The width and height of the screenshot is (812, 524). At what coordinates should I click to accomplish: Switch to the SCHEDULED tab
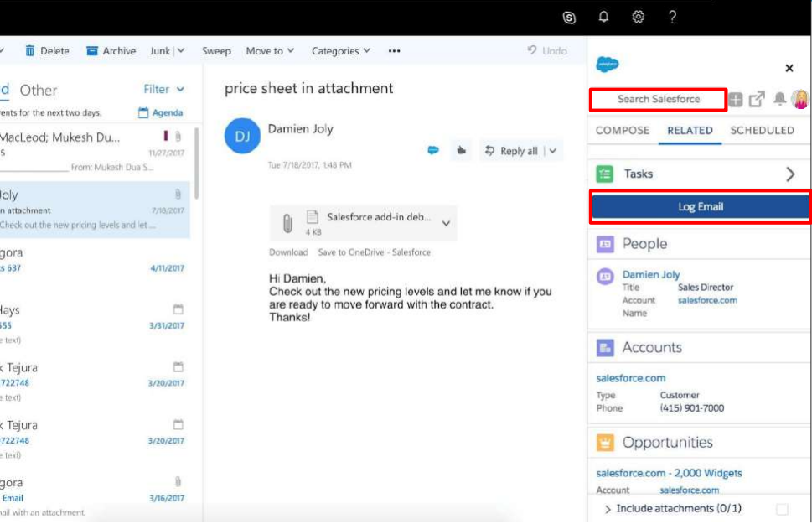[762, 131]
